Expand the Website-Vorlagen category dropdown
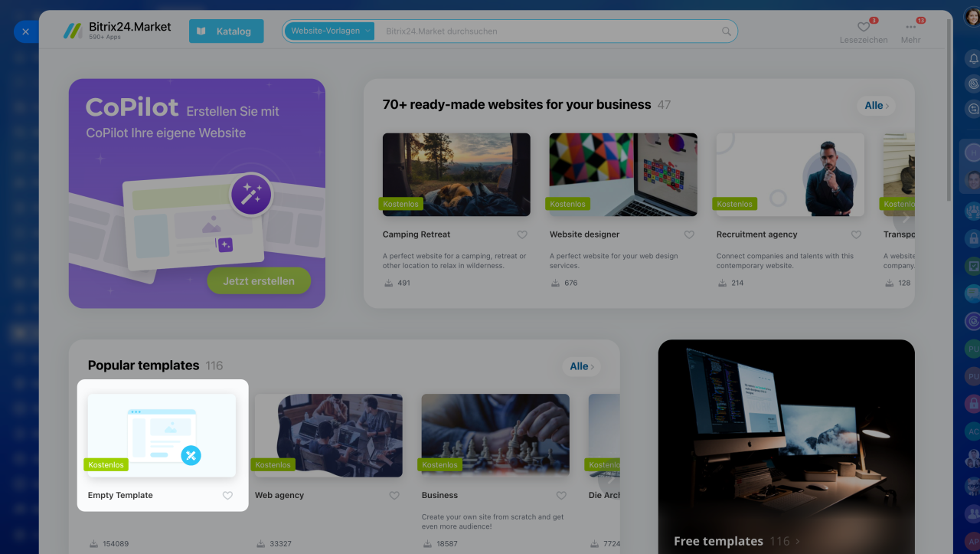 [x=330, y=31]
